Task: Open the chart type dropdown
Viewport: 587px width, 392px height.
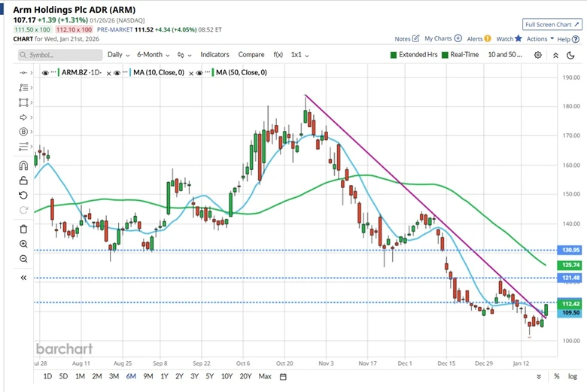Action: 184,55
